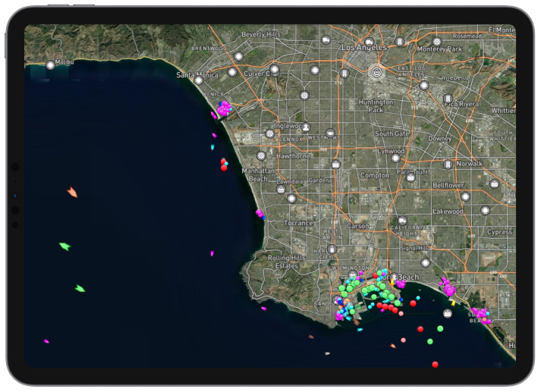Select the yellow vessel marker near Long Beach

453,303
